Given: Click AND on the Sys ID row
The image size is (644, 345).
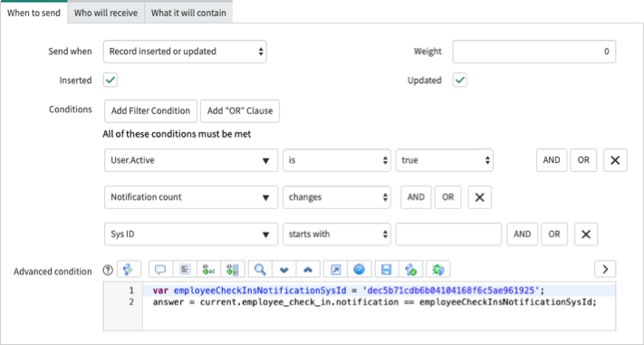Looking at the screenshot, I should click(522, 235).
